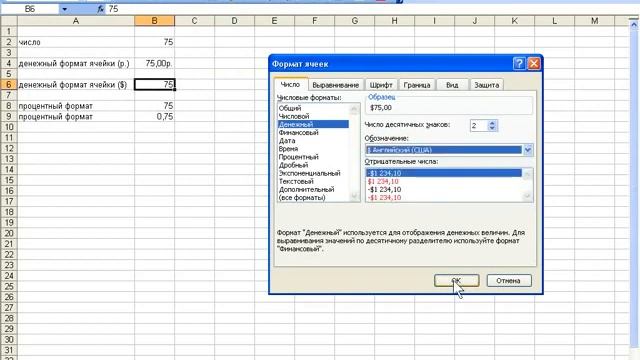Select column M header
Image resolution: width=640 pixels, height=360 pixels.
point(594,21)
